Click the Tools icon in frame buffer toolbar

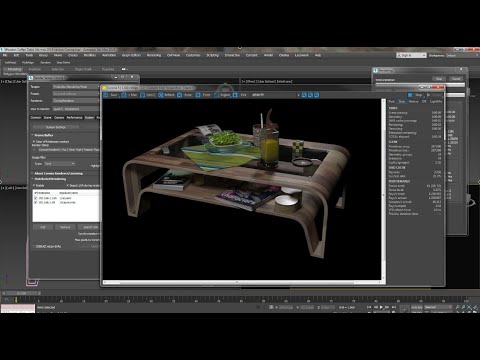coord(198,95)
